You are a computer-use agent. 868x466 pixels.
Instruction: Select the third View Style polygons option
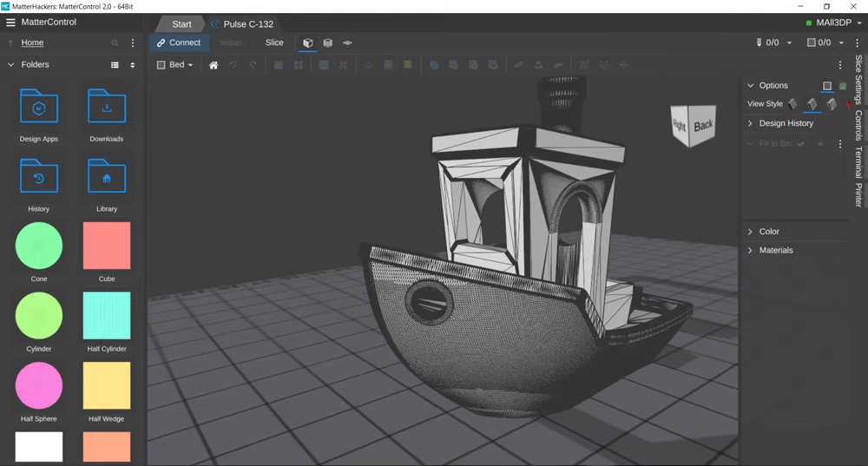pos(832,104)
